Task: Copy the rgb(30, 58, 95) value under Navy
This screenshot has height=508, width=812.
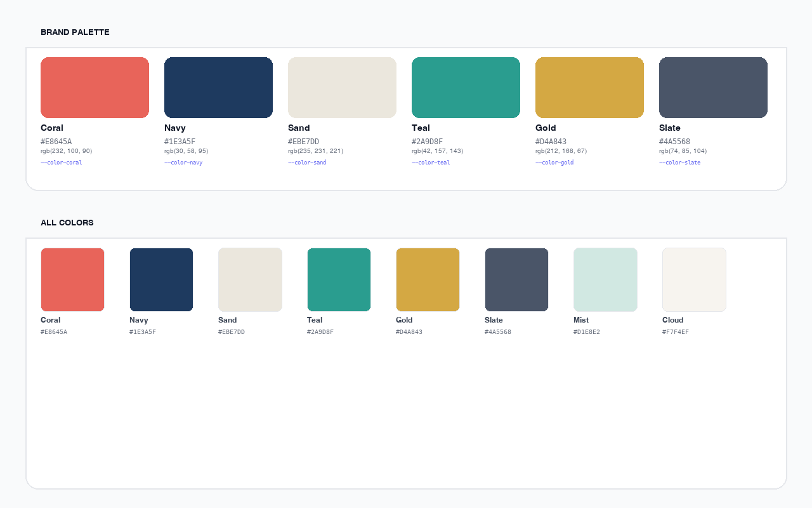Action: pyautogui.click(x=186, y=150)
